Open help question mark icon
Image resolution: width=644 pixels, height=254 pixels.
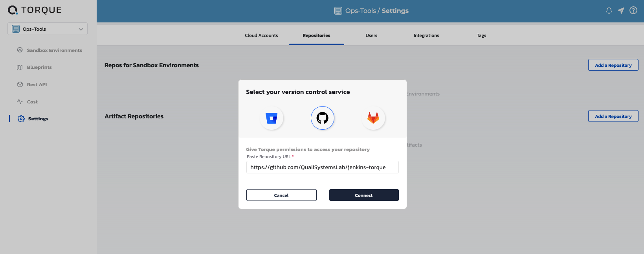633,11
